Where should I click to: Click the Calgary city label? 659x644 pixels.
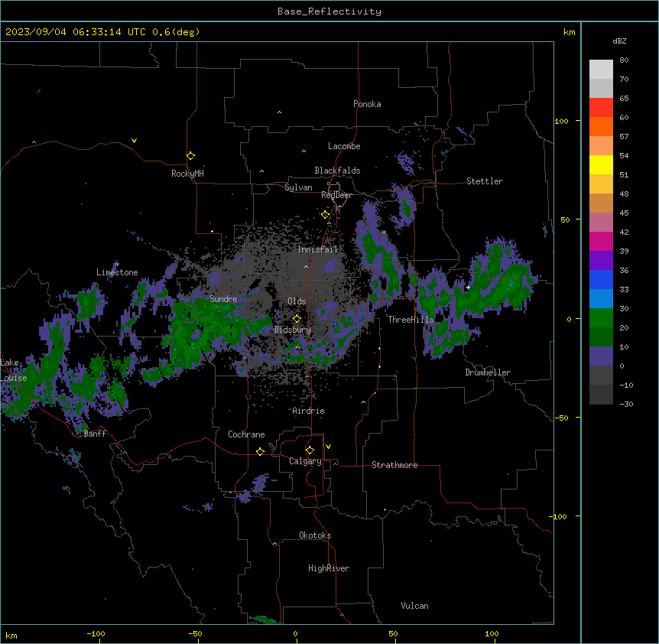click(x=305, y=461)
